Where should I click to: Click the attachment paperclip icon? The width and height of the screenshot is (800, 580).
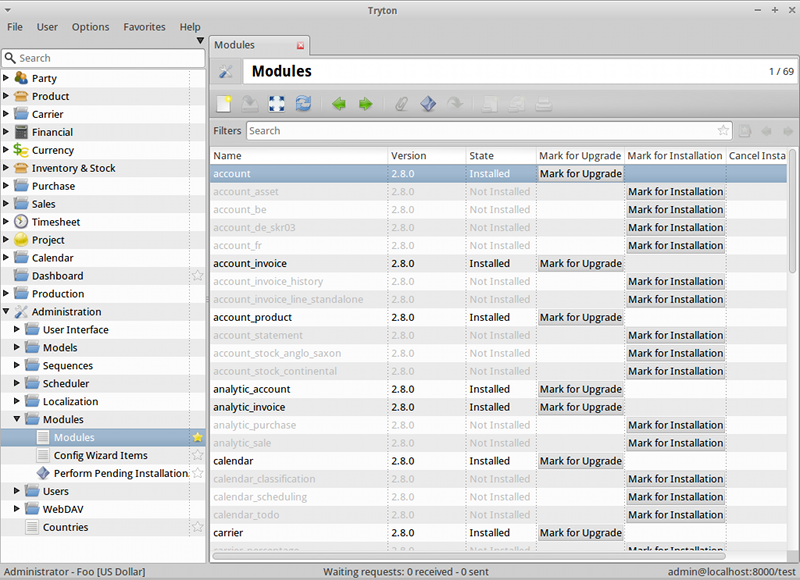[401, 103]
